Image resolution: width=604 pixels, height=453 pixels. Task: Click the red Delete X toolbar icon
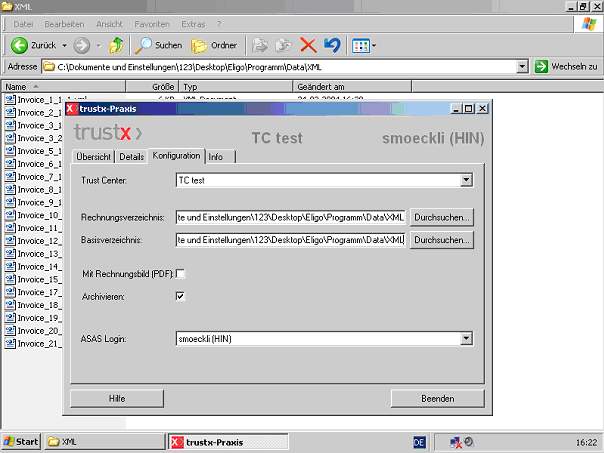[x=308, y=45]
